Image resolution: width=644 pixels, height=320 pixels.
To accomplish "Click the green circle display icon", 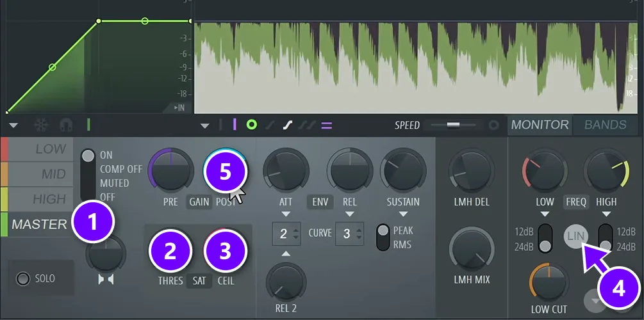I will tap(252, 125).
